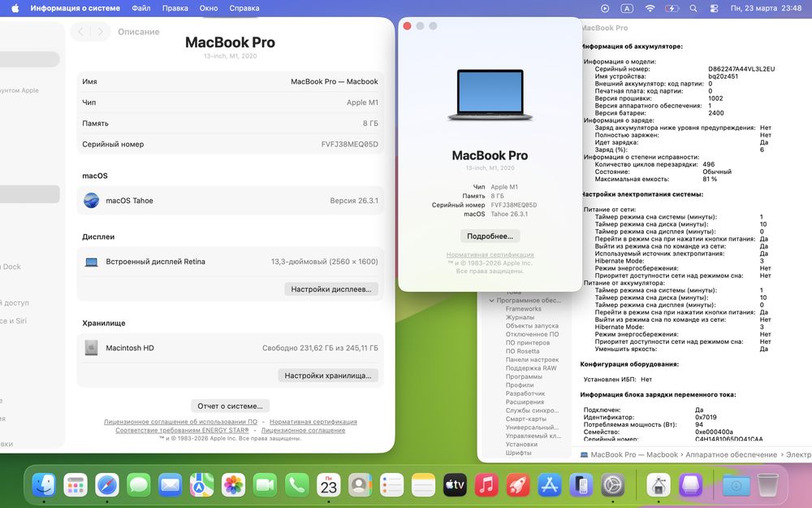Click the Macintosh HD drive icon

click(x=92, y=348)
